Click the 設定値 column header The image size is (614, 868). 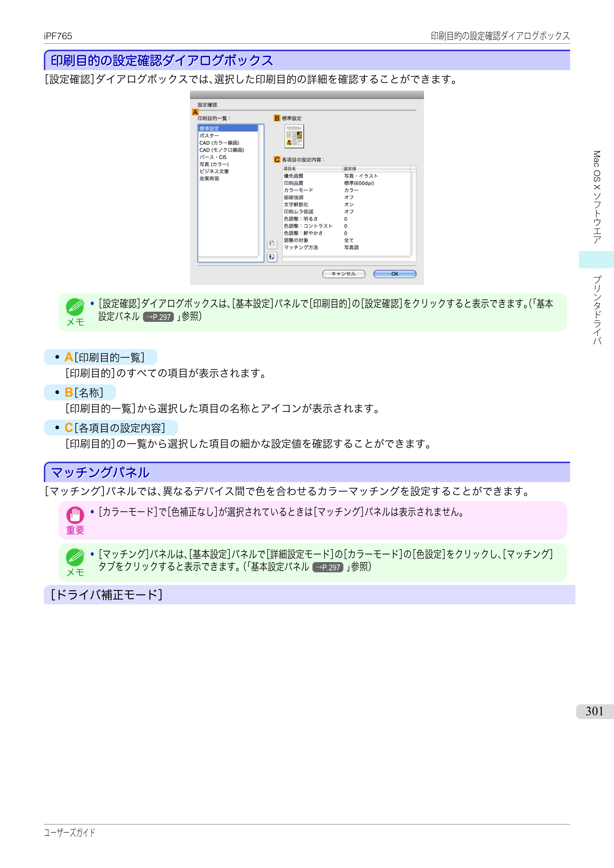376,169
